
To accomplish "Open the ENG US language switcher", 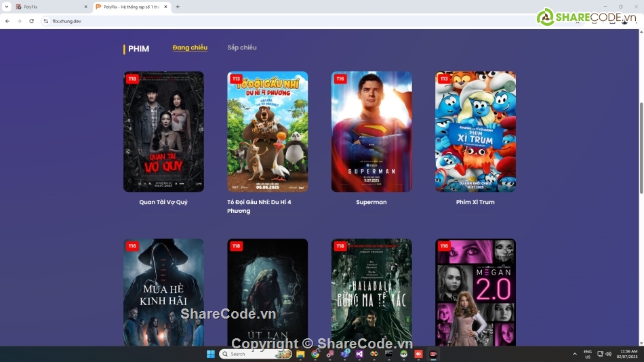I will [x=588, y=354].
